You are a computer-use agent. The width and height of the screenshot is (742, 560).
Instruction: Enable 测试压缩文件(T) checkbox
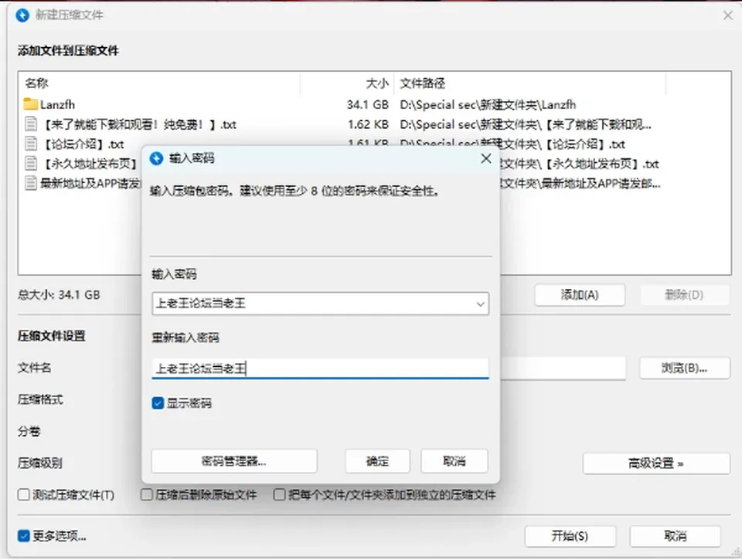[x=23, y=494]
